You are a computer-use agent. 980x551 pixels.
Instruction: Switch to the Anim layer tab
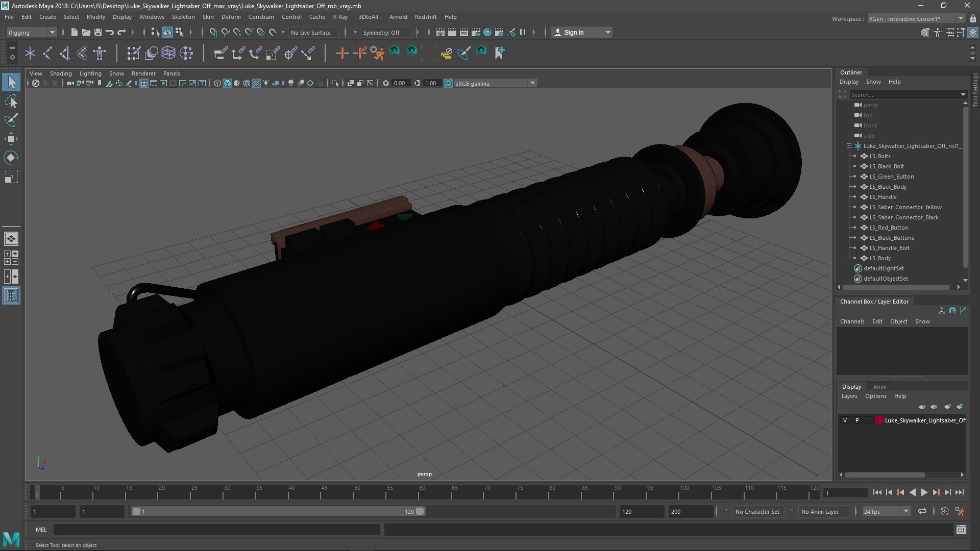(879, 387)
